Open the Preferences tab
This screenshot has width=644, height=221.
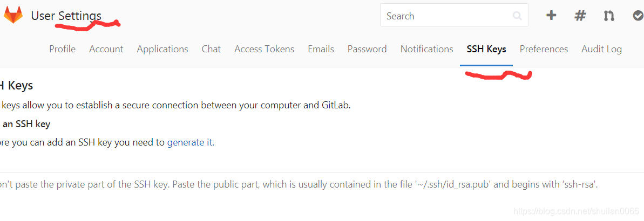click(544, 49)
